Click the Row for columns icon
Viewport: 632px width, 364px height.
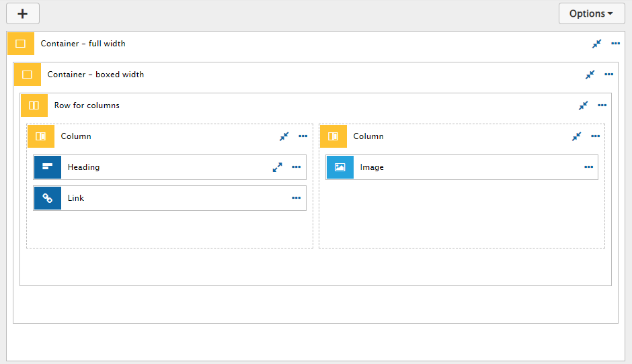tap(34, 105)
